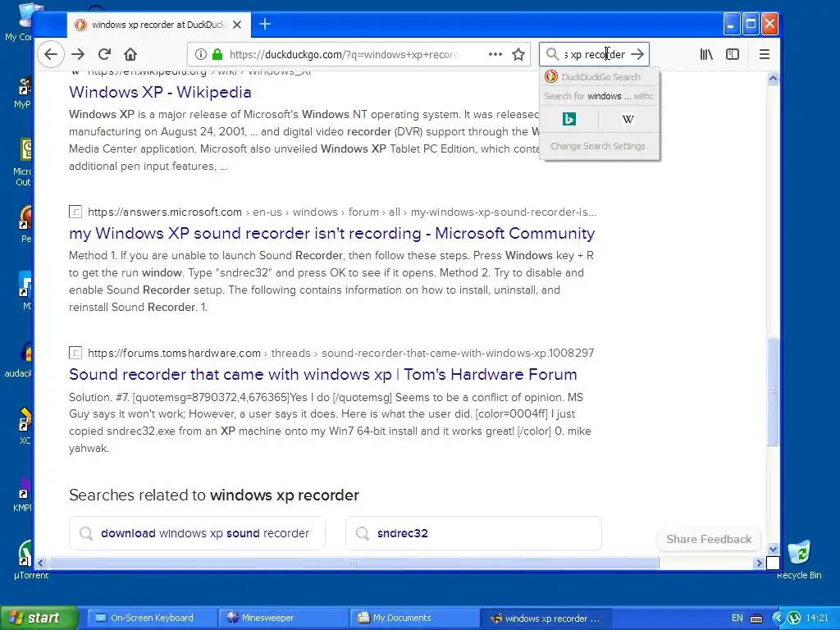Click the search bar magnifier icon

point(552,54)
